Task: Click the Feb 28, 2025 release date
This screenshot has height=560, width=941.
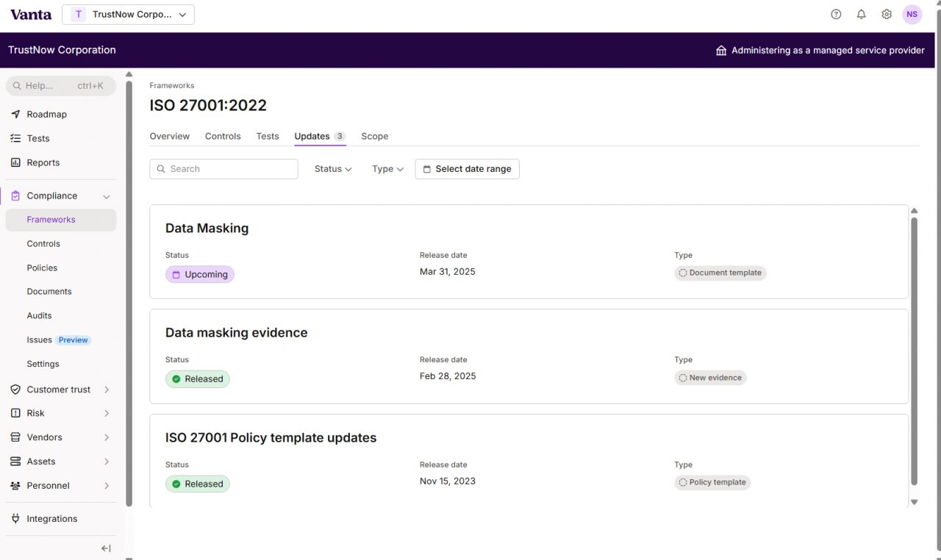Action: (448, 376)
